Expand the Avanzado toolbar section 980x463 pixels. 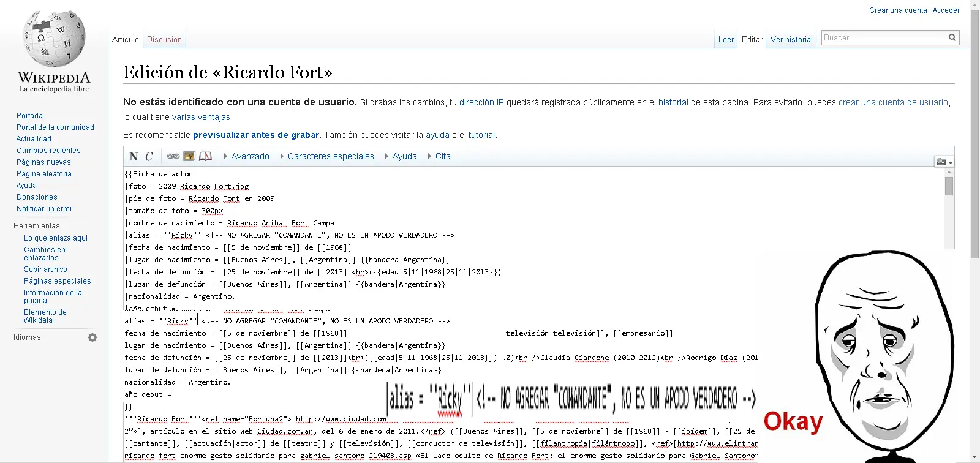[x=247, y=156]
